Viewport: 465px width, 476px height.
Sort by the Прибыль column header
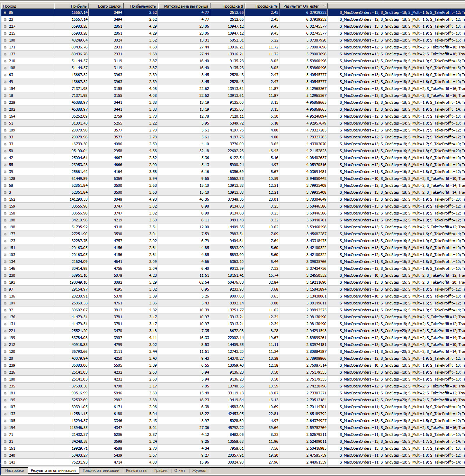[x=71, y=6]
